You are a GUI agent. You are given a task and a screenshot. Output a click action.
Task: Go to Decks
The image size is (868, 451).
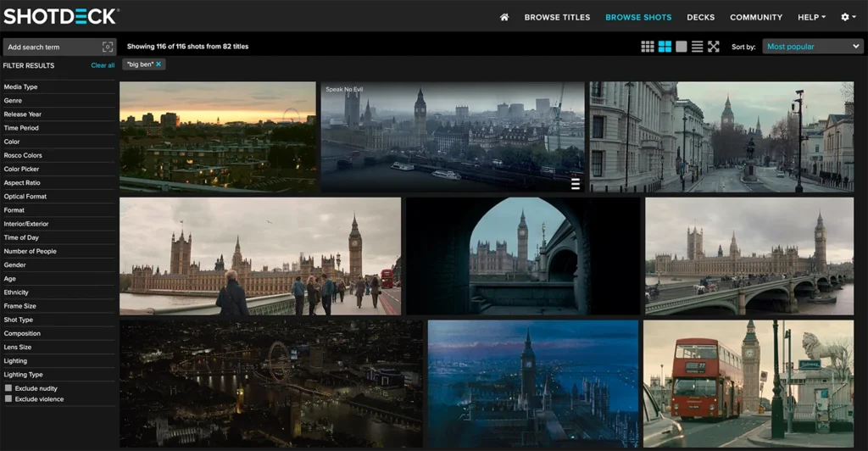(701, 17)
